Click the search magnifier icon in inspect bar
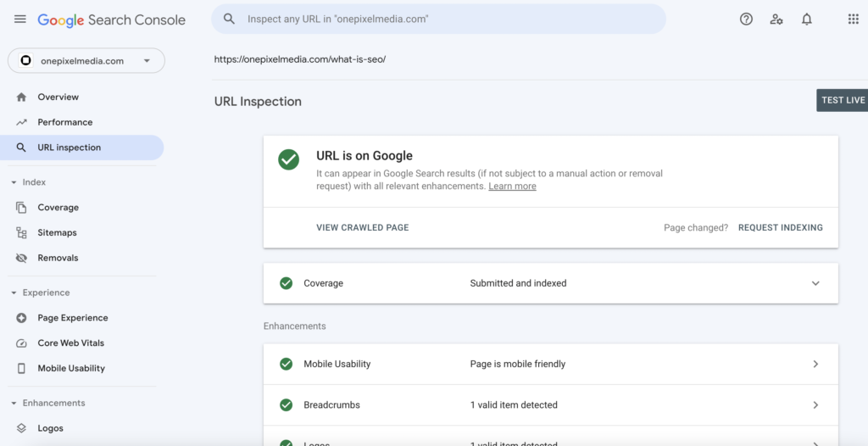This screenshot has width=868, height=446. coord(229,19)
